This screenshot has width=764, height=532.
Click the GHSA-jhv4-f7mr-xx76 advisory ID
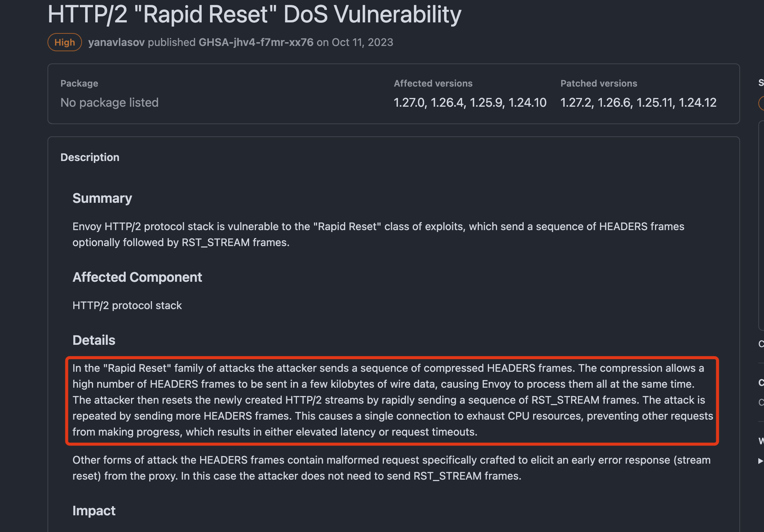click(x=256, y=42)
